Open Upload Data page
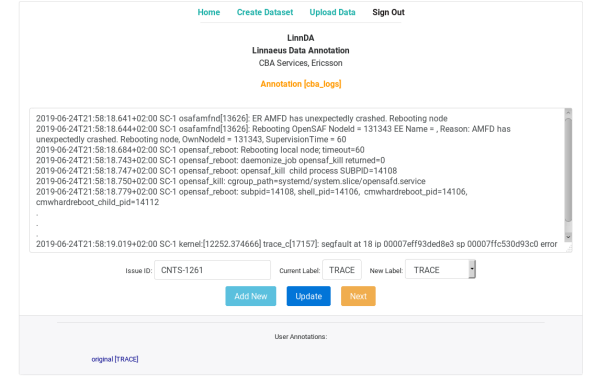This screenshot has width=598, height=384. (x=332, y=12)
